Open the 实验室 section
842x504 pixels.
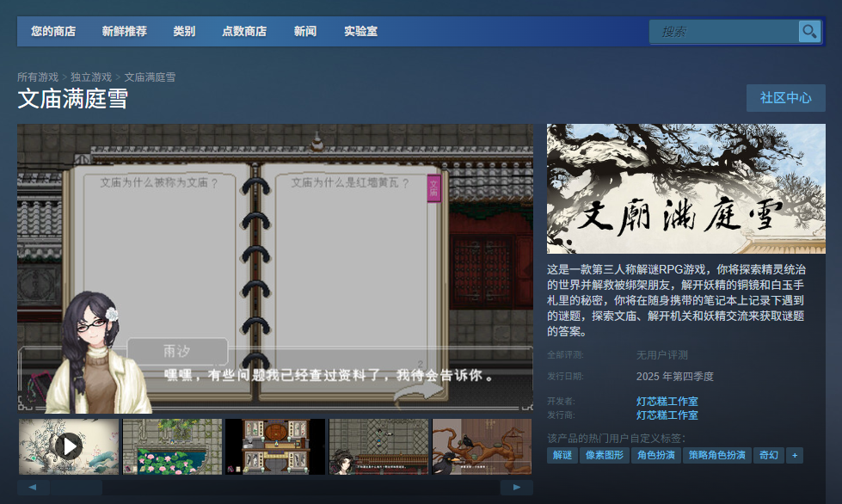tap(361, 32)
